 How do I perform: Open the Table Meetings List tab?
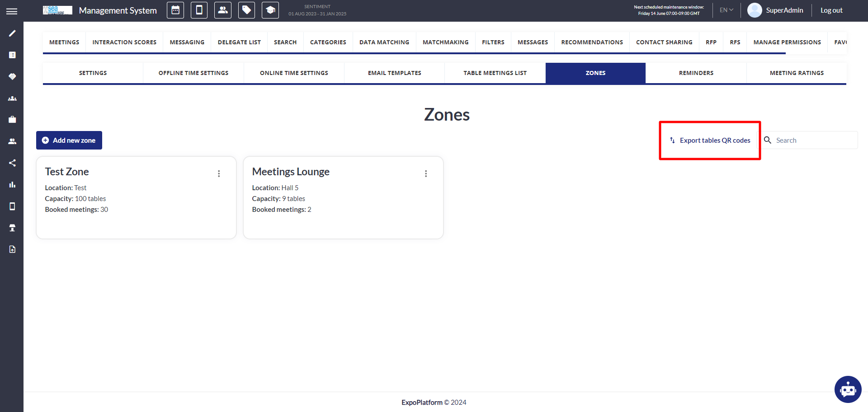tap(495, 73)
